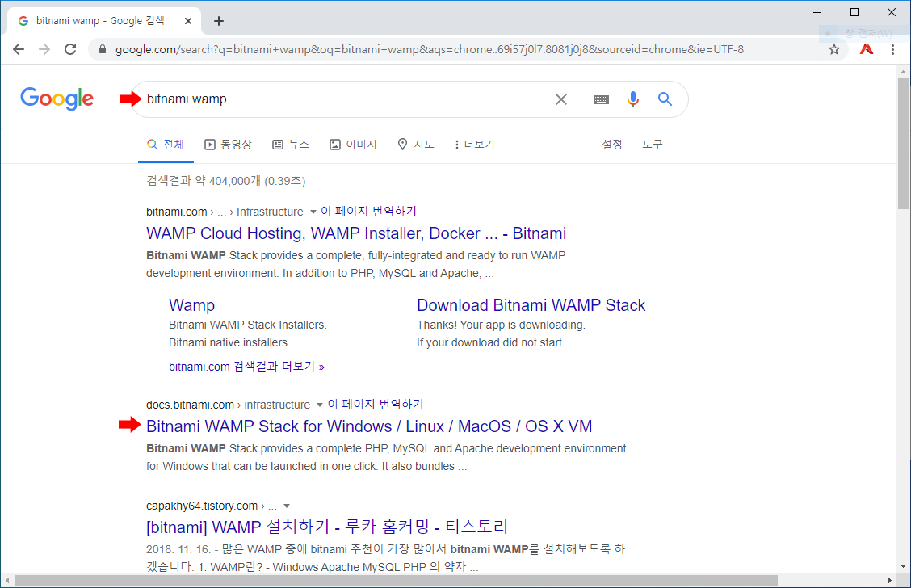Open 도구 search tools
The image size is (911, 588).
coord(653,144)
